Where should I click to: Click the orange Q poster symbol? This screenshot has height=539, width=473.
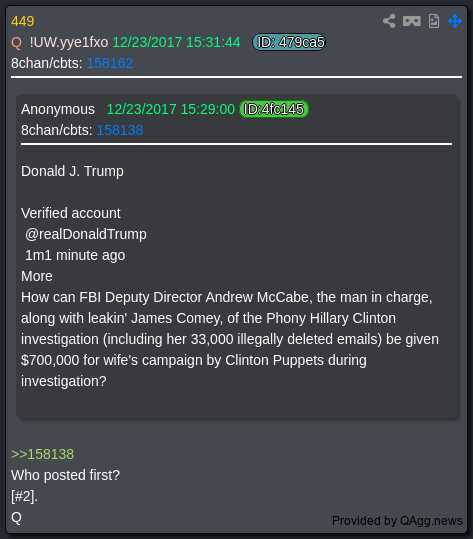pos(16,43)
